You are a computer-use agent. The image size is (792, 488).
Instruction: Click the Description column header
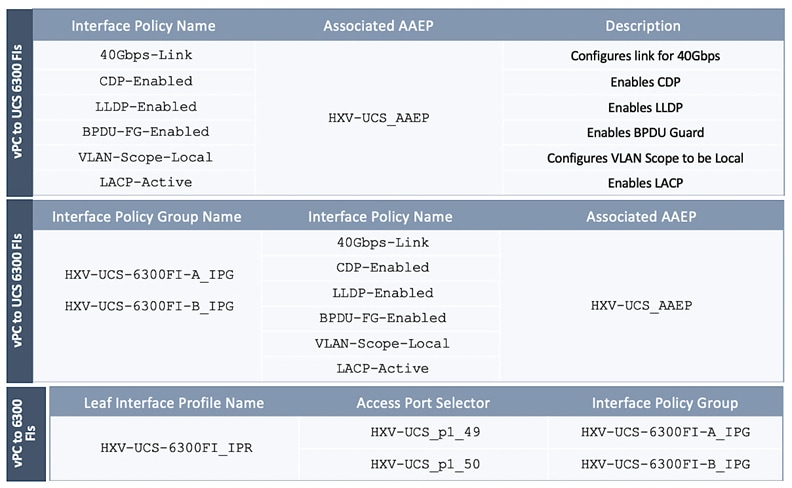pyautogui.click(x=643, y=26)
